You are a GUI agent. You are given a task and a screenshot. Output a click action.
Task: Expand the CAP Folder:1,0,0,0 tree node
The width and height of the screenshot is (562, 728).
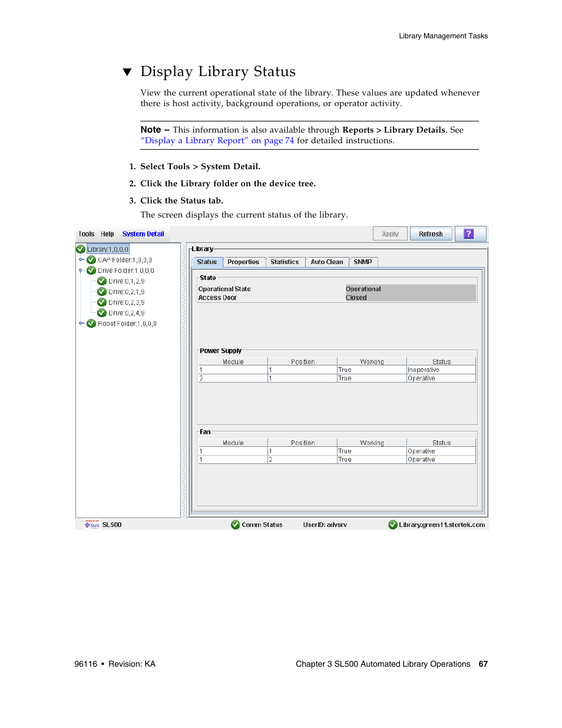(x=81, y=260)
